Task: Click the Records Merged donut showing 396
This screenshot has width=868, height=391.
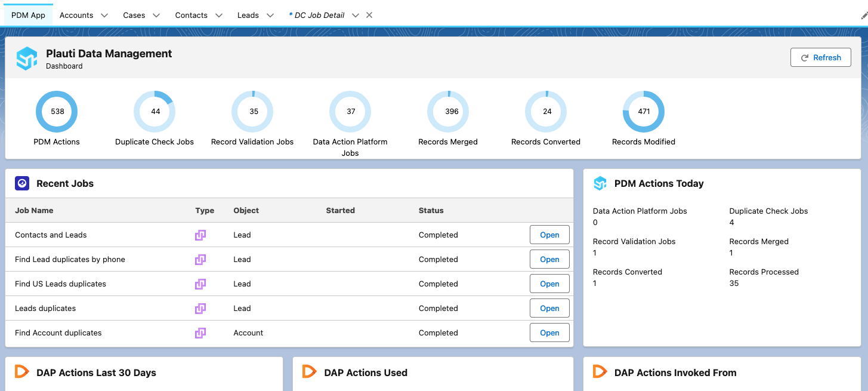Action: 449,112
